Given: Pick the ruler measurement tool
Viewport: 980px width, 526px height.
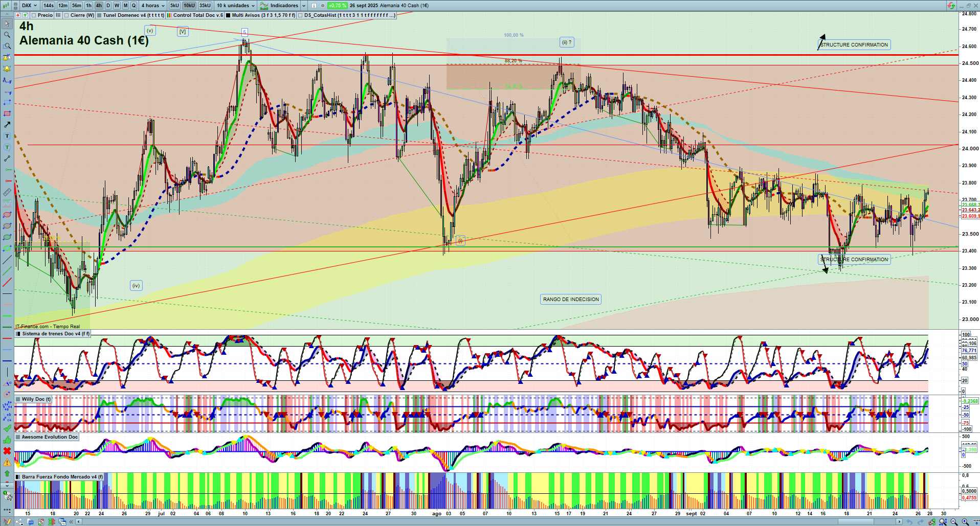Looking at the screenshot, I should click(7, 193).
